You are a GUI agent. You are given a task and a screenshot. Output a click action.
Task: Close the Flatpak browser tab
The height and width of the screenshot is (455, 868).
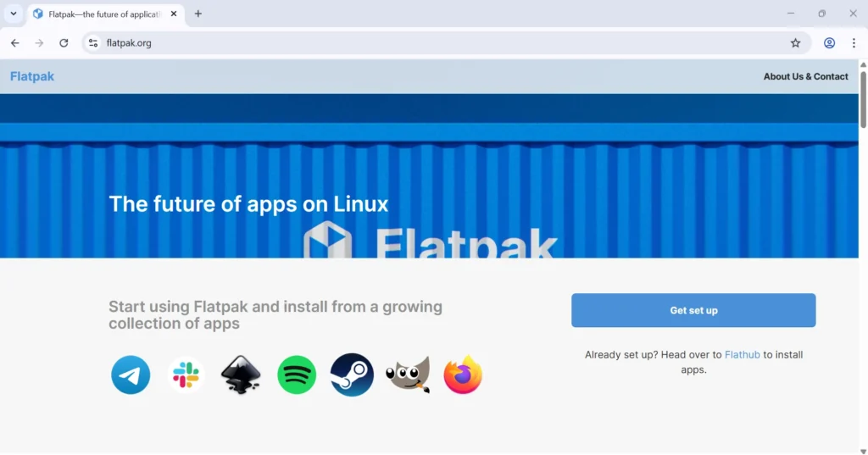[174, 14]
